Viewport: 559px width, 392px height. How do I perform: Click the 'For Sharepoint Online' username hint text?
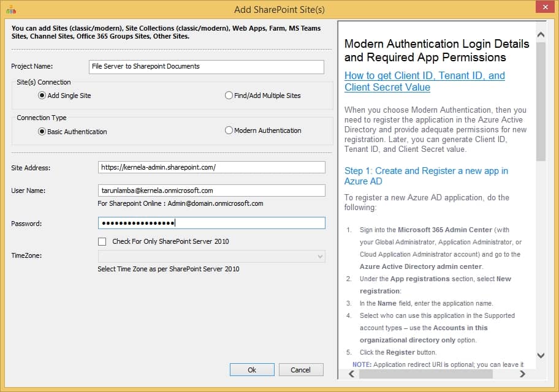[x=180, y=203]
